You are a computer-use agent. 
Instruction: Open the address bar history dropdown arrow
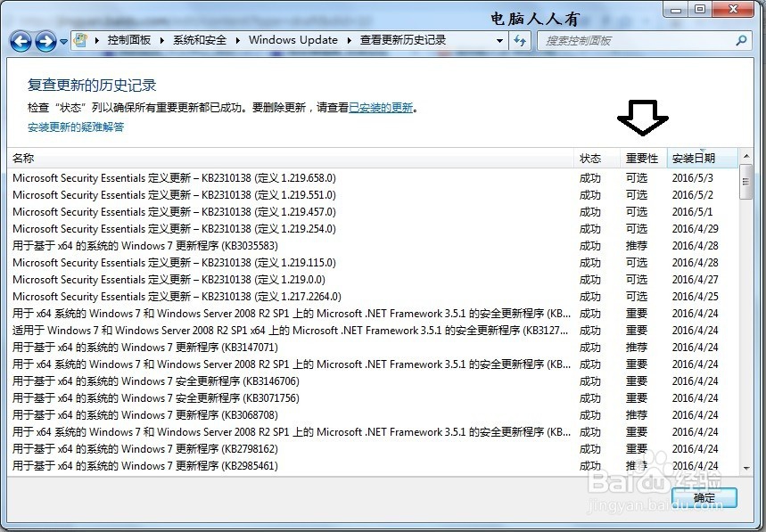[x=499, y=40]
